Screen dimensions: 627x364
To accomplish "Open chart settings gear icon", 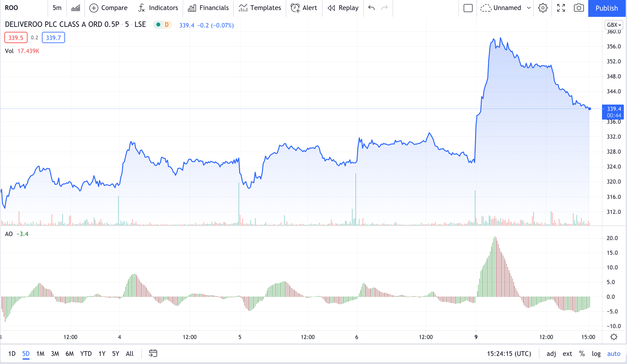I will tap(543, 8).
